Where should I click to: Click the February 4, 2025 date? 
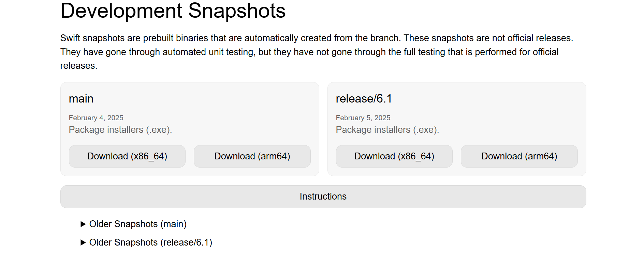click(96, 118)
